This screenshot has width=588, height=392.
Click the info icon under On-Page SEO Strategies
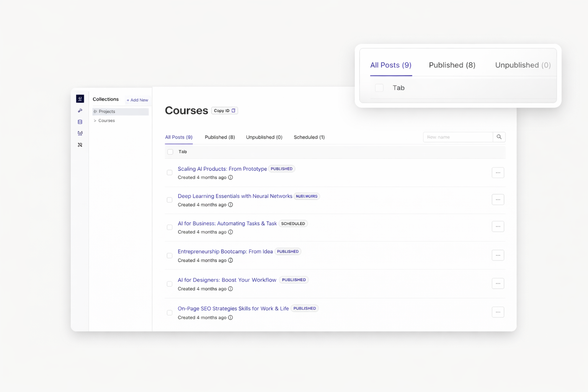point(230,318)
